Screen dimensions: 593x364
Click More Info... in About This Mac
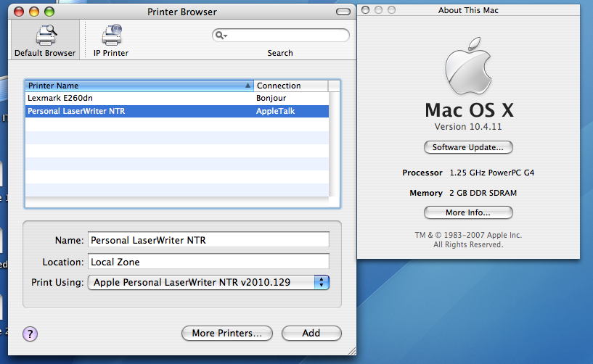tap(468, 212)
